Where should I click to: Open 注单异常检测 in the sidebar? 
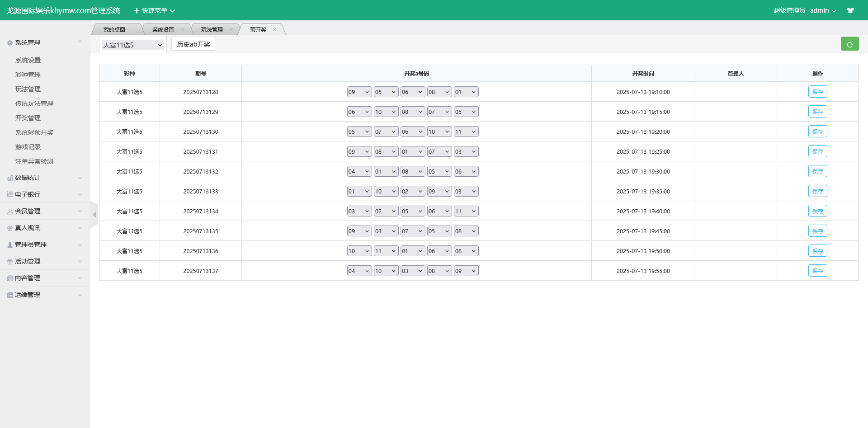(34, 161)
